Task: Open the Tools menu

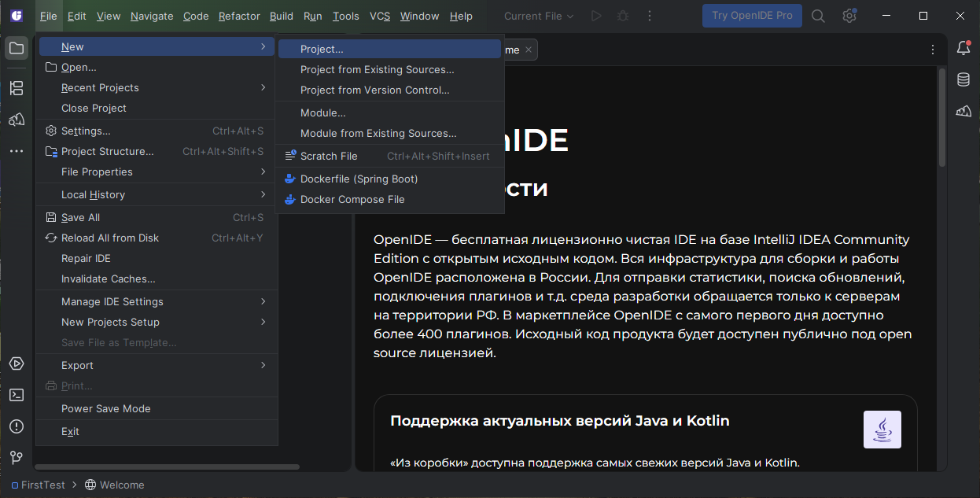Action: tap(346, 16)
